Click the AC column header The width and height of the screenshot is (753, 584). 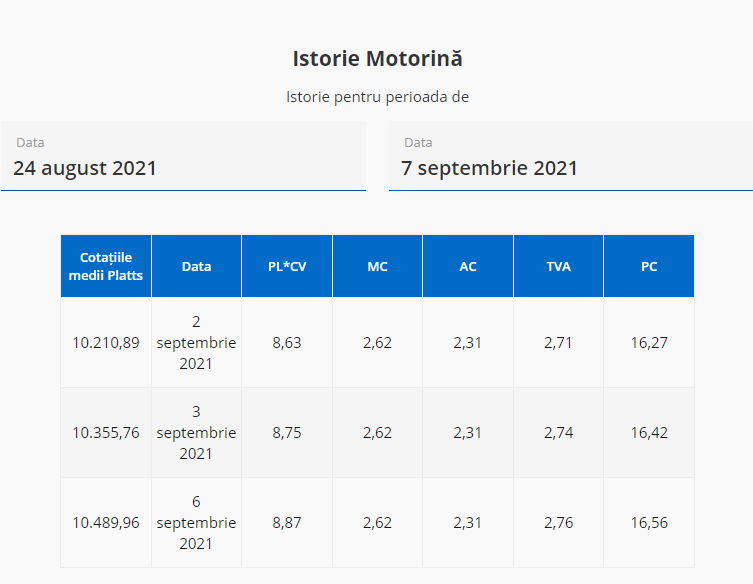[x=468, y=266]
